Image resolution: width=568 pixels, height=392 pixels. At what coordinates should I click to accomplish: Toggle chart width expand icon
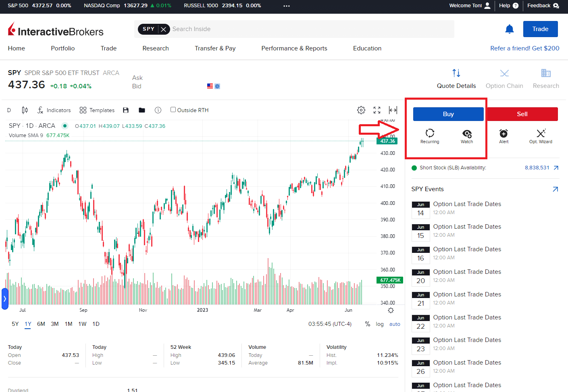click(393, 110)
